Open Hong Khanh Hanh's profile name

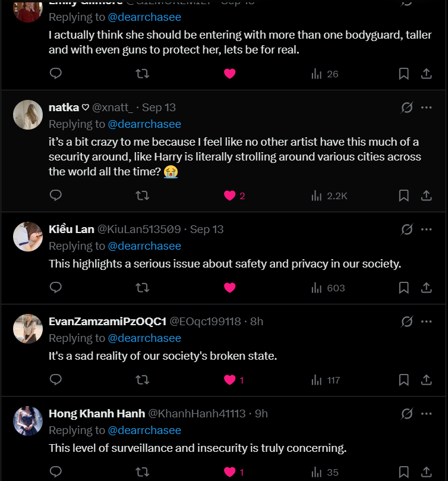[96, 414]
